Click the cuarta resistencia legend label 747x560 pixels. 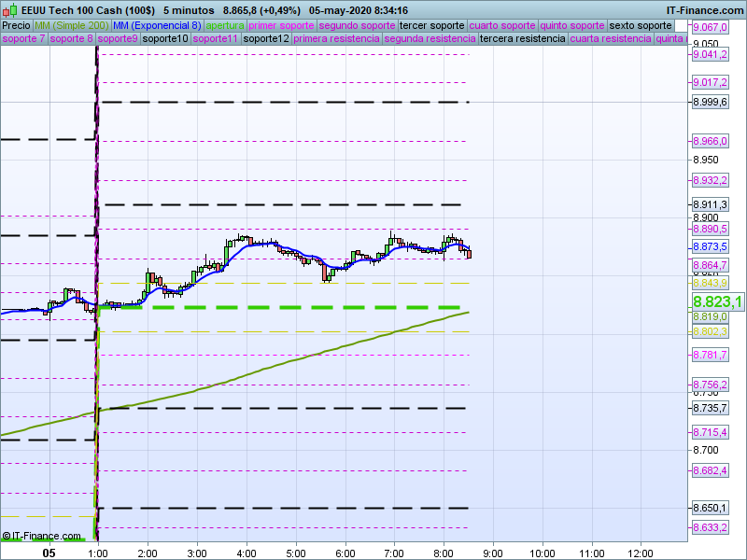click(x=610, y=39)
